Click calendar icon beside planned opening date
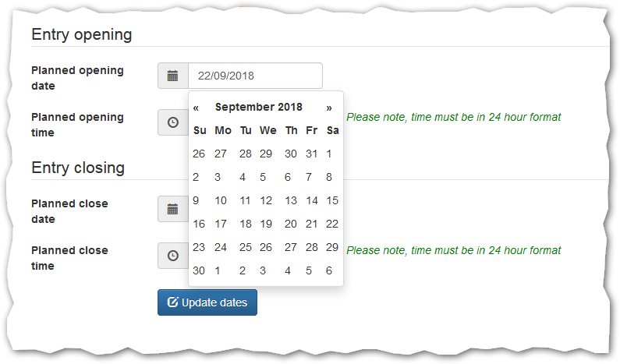 coord(173,76)
